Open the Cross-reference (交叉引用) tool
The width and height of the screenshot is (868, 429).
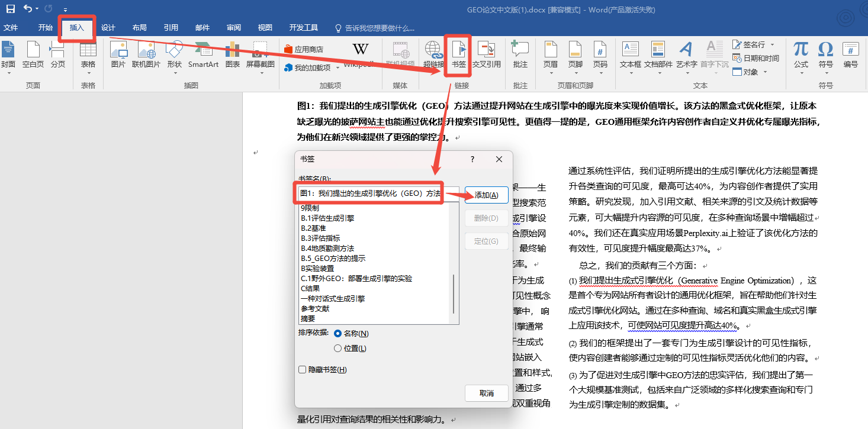coord(486,53)
